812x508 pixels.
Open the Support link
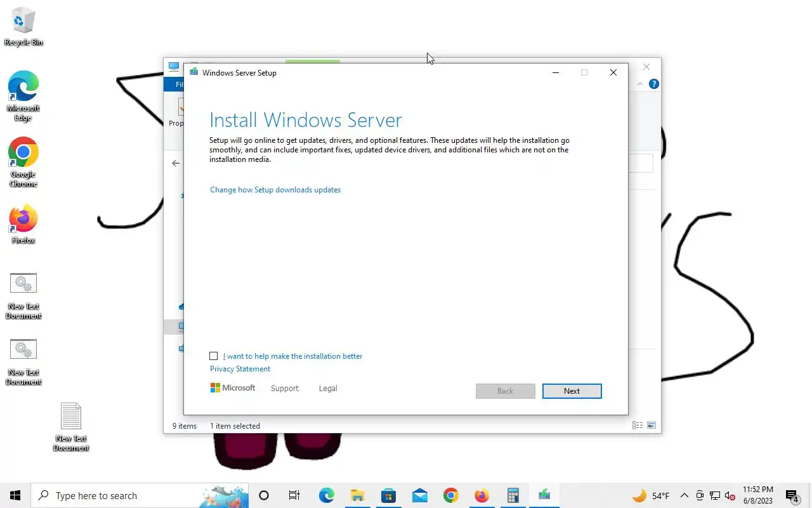pyautogui.click(x=284, y=389)
